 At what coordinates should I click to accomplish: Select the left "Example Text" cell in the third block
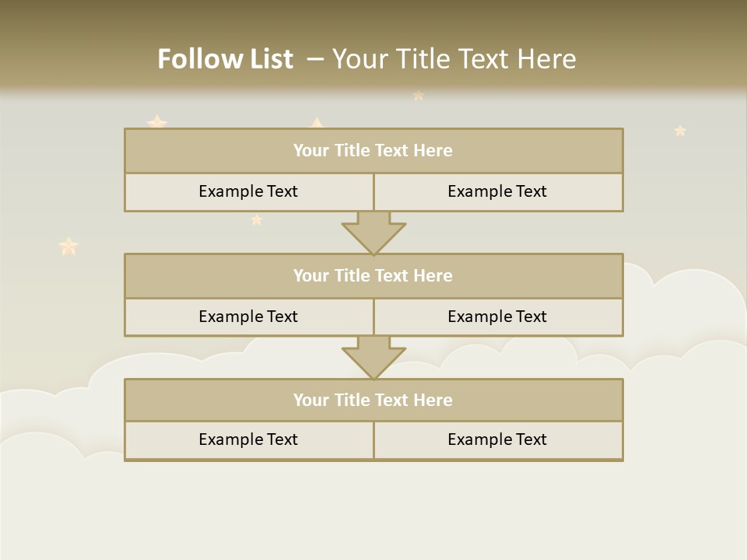[248, 439]
